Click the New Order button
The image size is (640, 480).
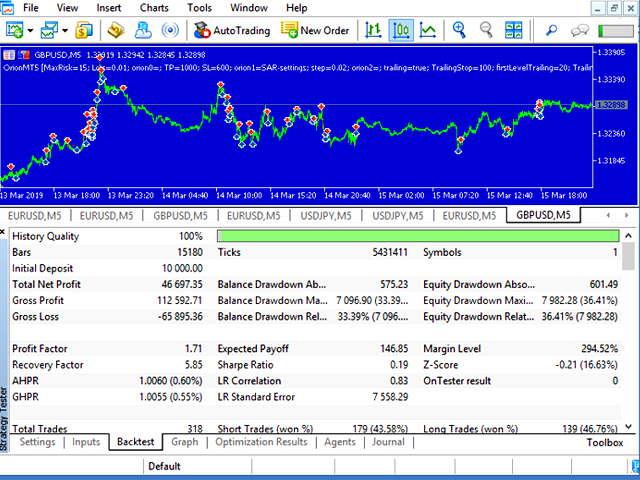click(315, 30)
